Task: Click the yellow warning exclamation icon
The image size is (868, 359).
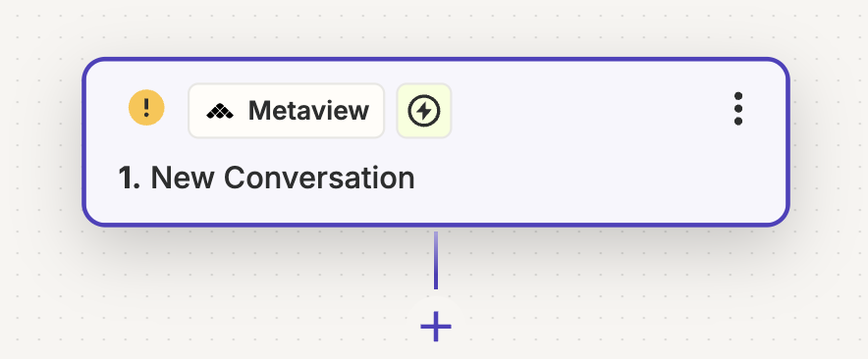Action: 146,107
